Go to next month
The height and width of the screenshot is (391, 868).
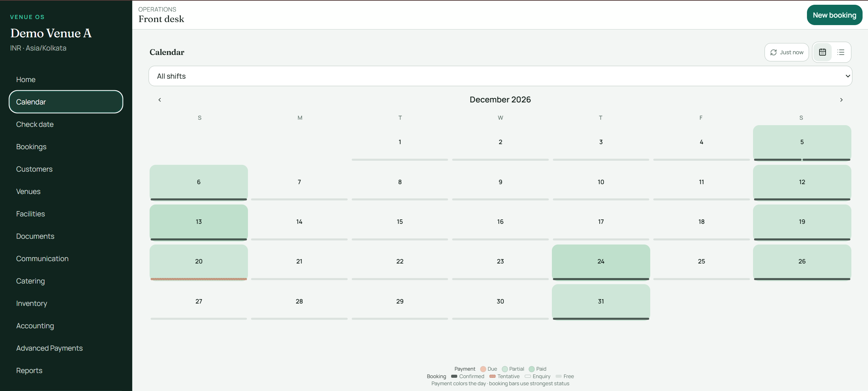coord(841,100)
